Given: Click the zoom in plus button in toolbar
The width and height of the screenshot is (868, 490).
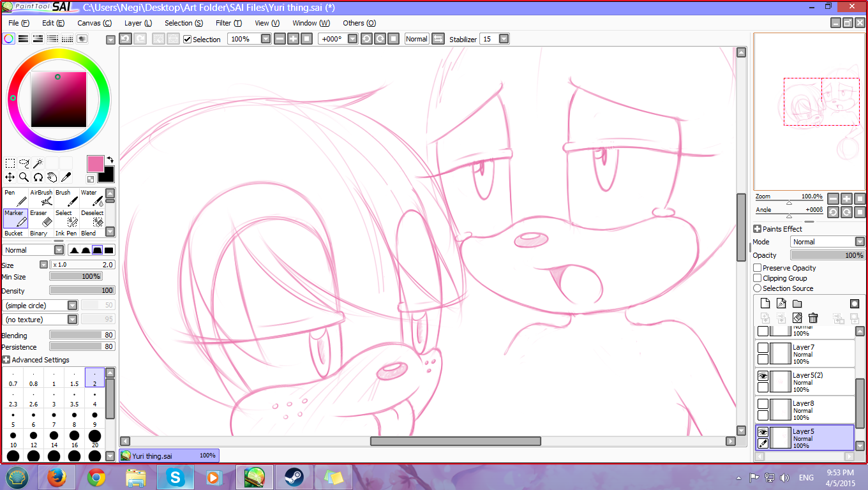Looking at the screenshot, I should [x=293, y=39].
